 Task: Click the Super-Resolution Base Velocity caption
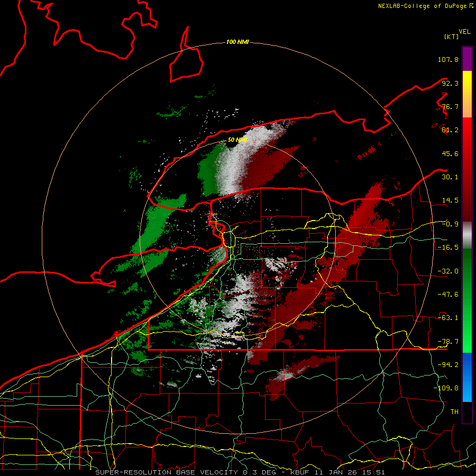pyautogui.click(x=240, y=472)
